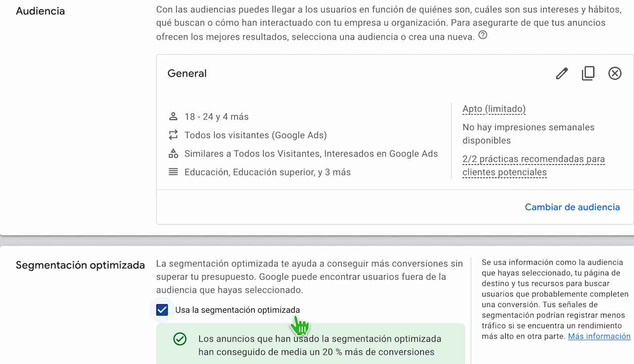This screenshot has width=634, height=364.
Task: Click the shapes icon beside Similares a Todos los Visitantes
Action: [x=173, y=153]
